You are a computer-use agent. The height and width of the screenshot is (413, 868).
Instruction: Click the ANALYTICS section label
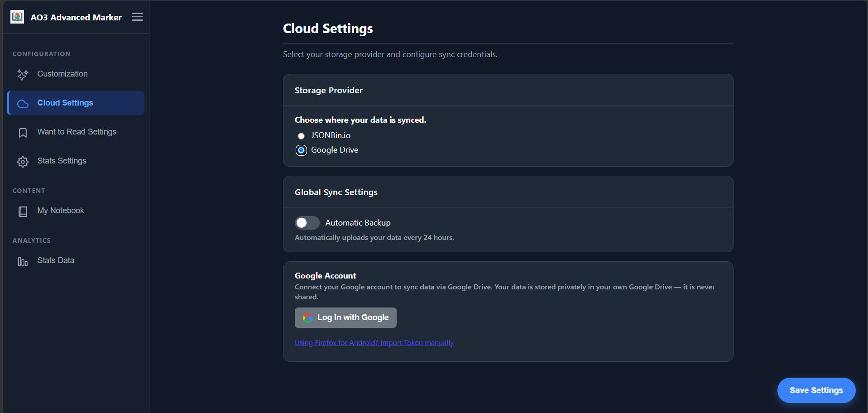[x=31, y=240]
